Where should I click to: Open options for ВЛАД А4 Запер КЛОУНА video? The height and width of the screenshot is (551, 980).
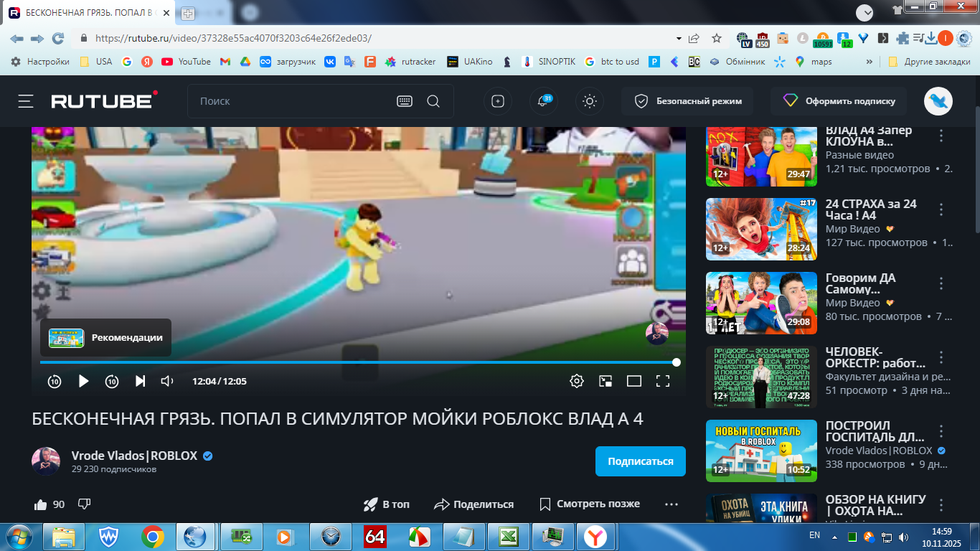click(942, 135)
